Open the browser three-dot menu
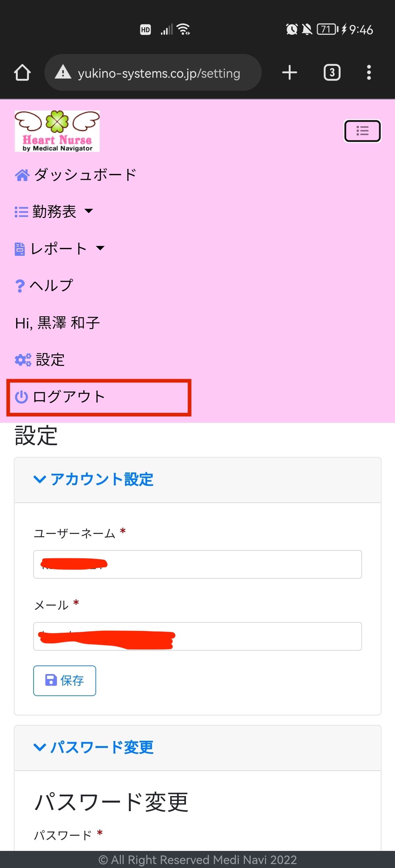The image size is (395, 868). point(369,72)
